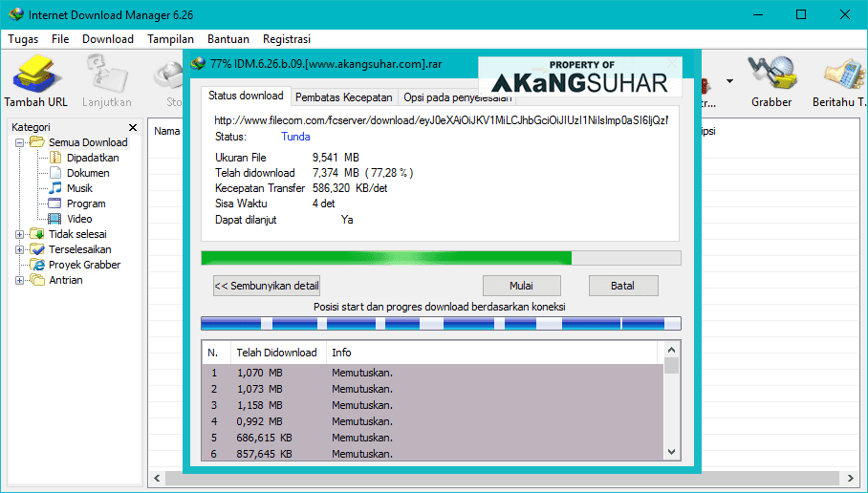Expand the Tidak selesai tree node
Image resolution: width=868 pixels, height=493 pixels.
click(x=19, y=235)
